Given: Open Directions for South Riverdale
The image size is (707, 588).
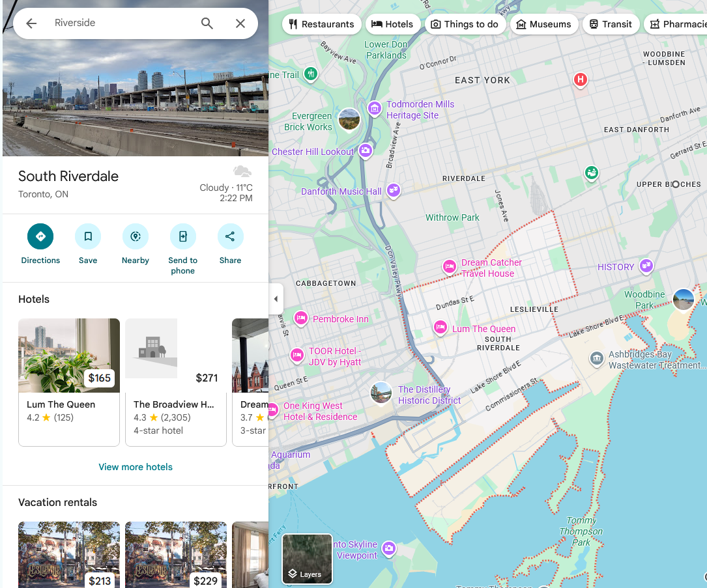Looking at the screenshot, I should coord(40,237).
